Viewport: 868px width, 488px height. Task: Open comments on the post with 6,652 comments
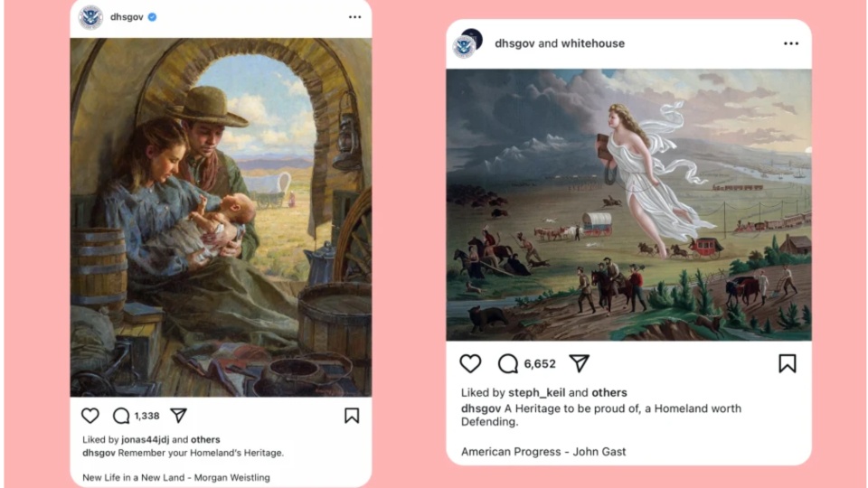click(507, 363)
